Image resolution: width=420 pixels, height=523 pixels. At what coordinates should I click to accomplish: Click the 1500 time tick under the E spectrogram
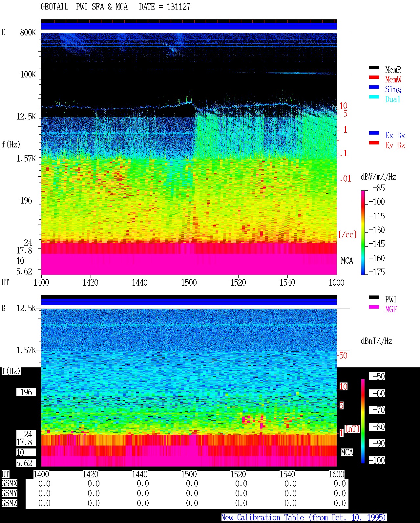point(189,282)
